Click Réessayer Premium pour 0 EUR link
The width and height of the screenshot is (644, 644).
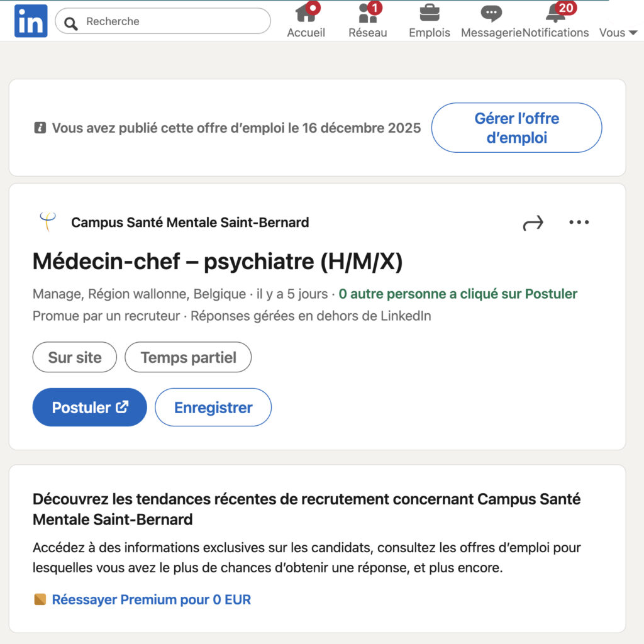point(151,599)
